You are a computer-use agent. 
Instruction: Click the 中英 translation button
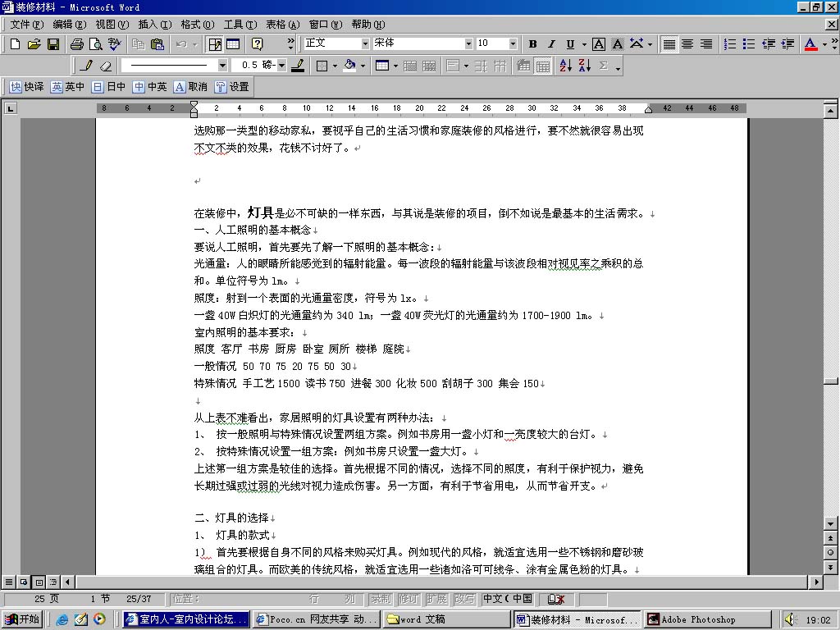(149, 87)
